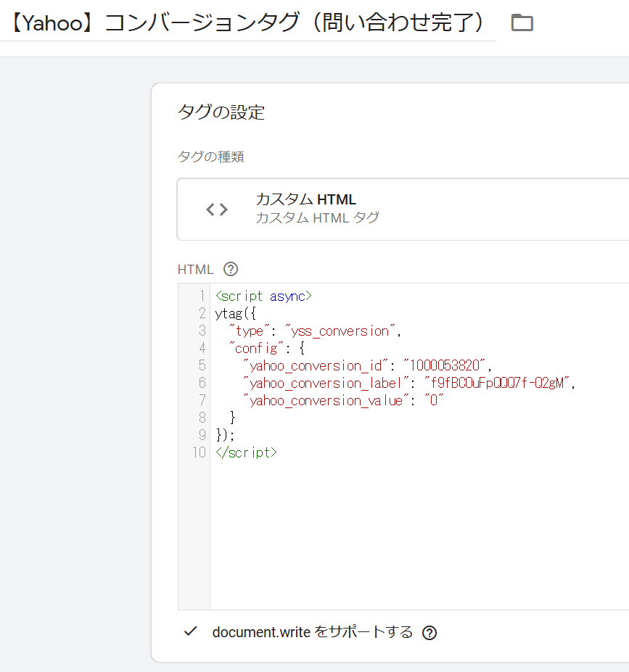Click the closing </script> line
This screenshot has width=629, height=672.
point(246,452)
